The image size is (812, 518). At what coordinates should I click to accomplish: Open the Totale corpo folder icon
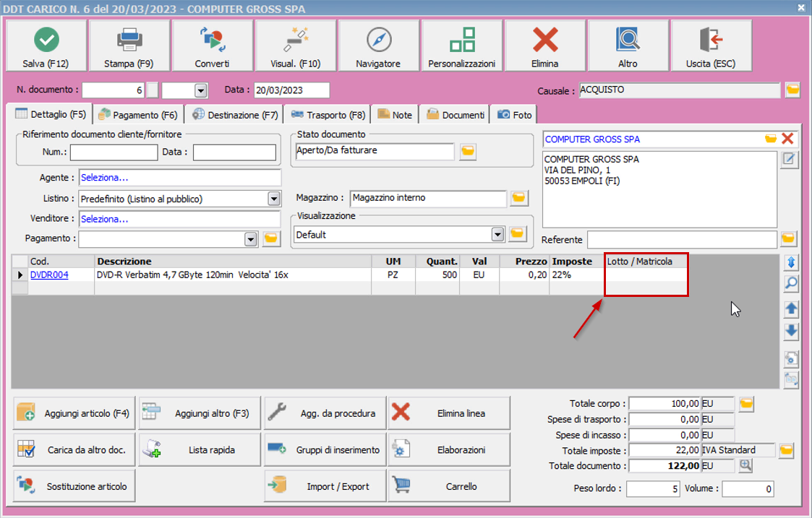point(746,404)
